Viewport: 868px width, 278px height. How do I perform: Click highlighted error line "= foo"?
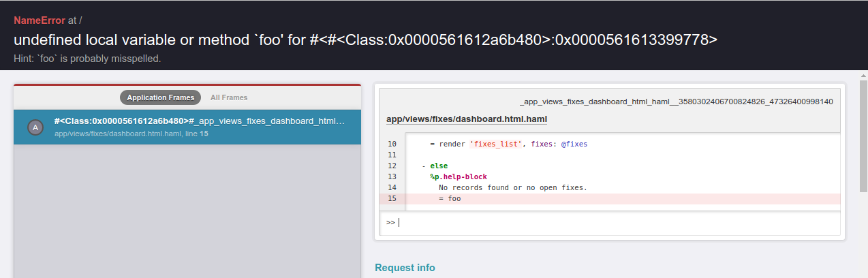450,198
